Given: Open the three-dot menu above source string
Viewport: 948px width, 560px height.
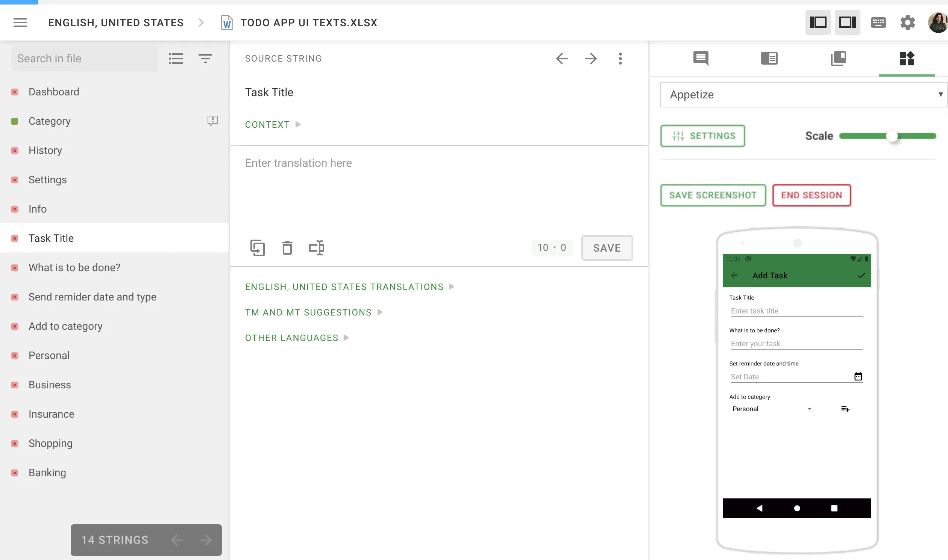Looking at the screenshot, I should click(620, 59).
